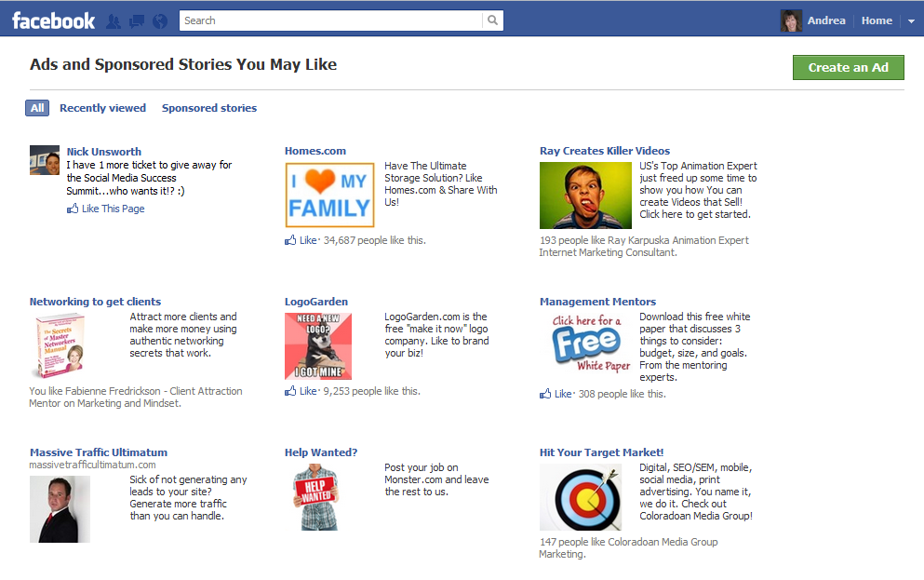Click the 'LogoGarden.com is the free' description
This screenshot has height=580, width=924.
click(436, 335)
